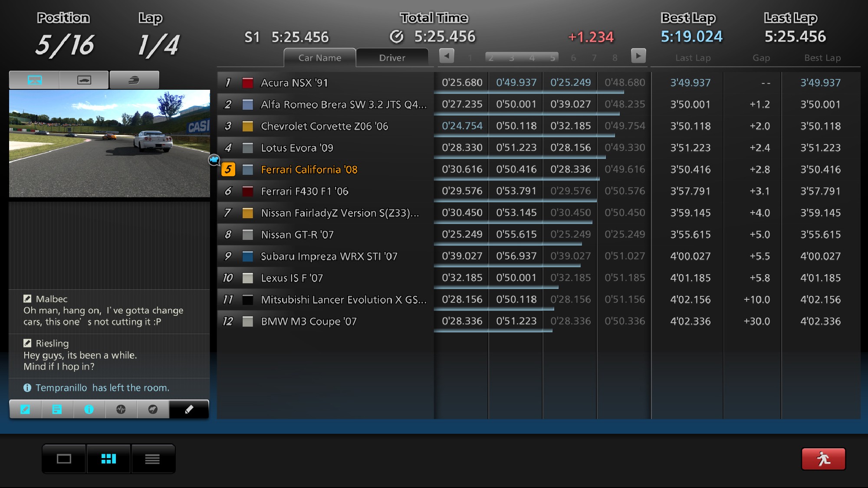868x488 pixels.
Task: Select the track camera view icon
Action: pyautogui.click(x=34, y=80)
